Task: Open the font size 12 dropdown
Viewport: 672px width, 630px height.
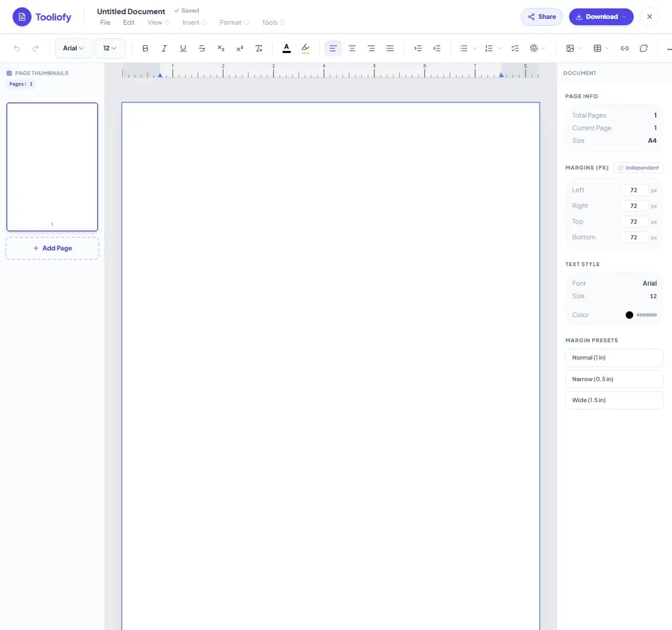Action: (110, 48)
